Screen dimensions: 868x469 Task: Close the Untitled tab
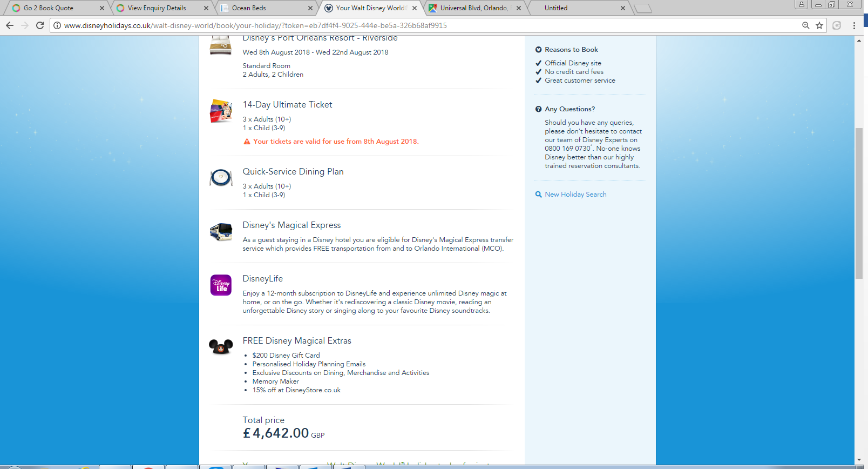pyautogui.click(x=623, y=8)
